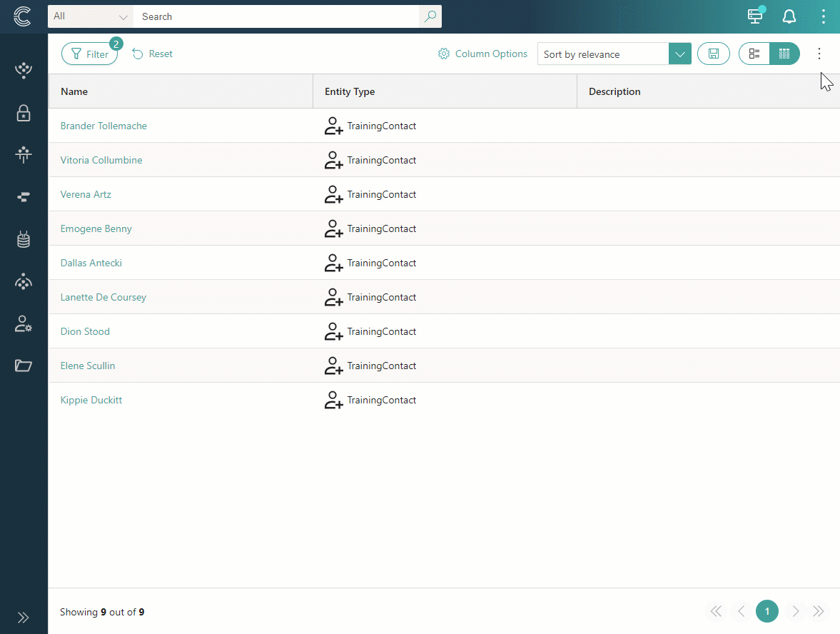Screen dimensions: 840x634
Task: Open Column Options
Action: 482,54
